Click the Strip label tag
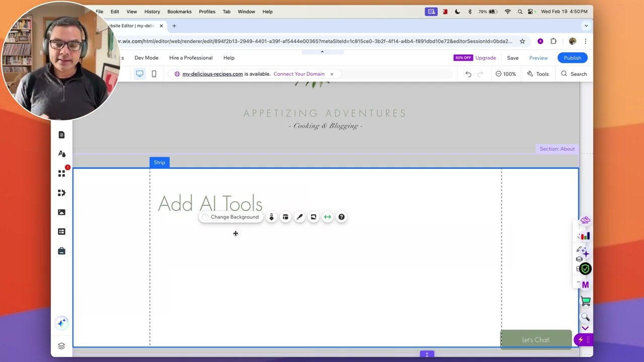The width and height of the screenshot is (644, 362). click(x=159, y=162)
